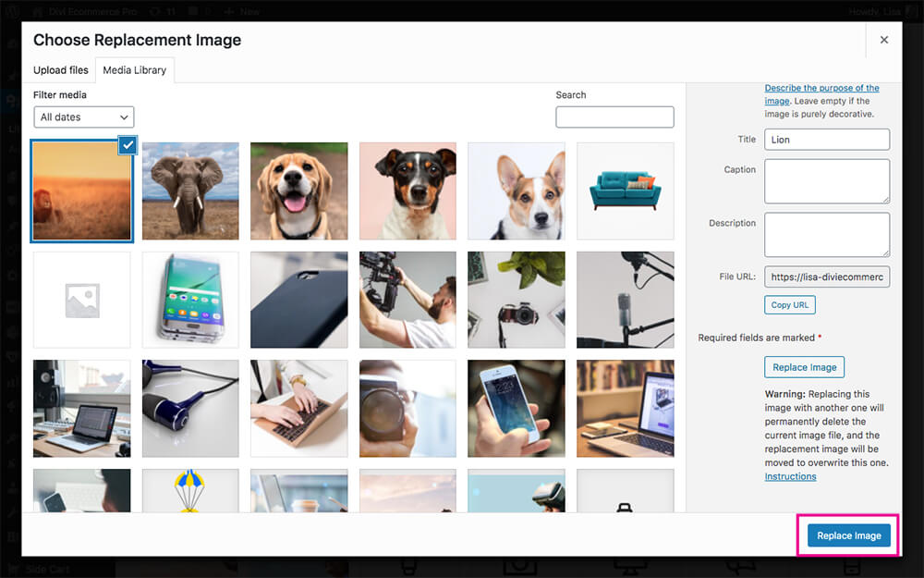924x578 pixels.
Task: Click the File URL field
Action: [x=827, y=277]
